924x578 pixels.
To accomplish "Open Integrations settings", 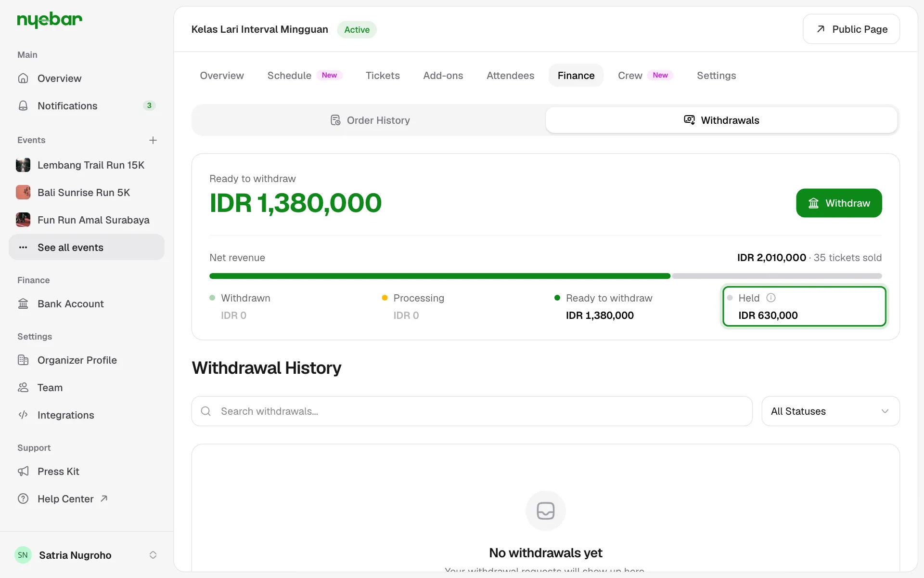I will point(87,415).
